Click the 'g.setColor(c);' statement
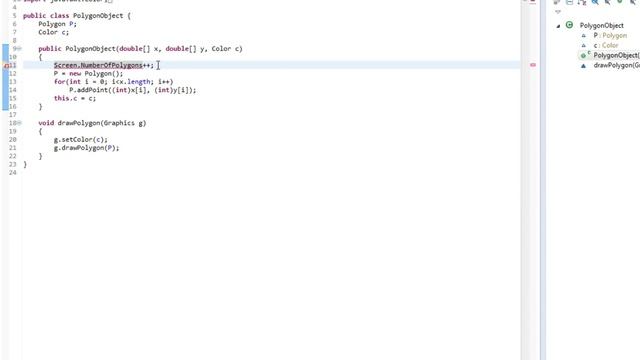Screen dimensions: 640x360 click(81, 140)
